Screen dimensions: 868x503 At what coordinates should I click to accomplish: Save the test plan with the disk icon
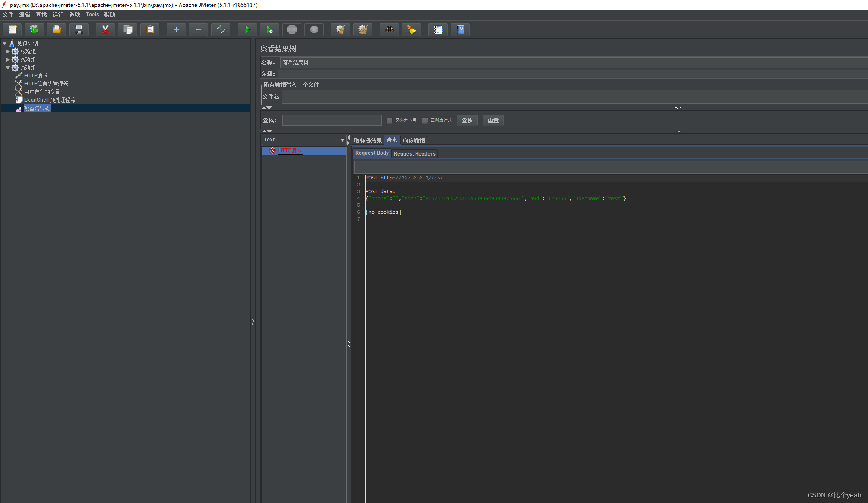79,29
